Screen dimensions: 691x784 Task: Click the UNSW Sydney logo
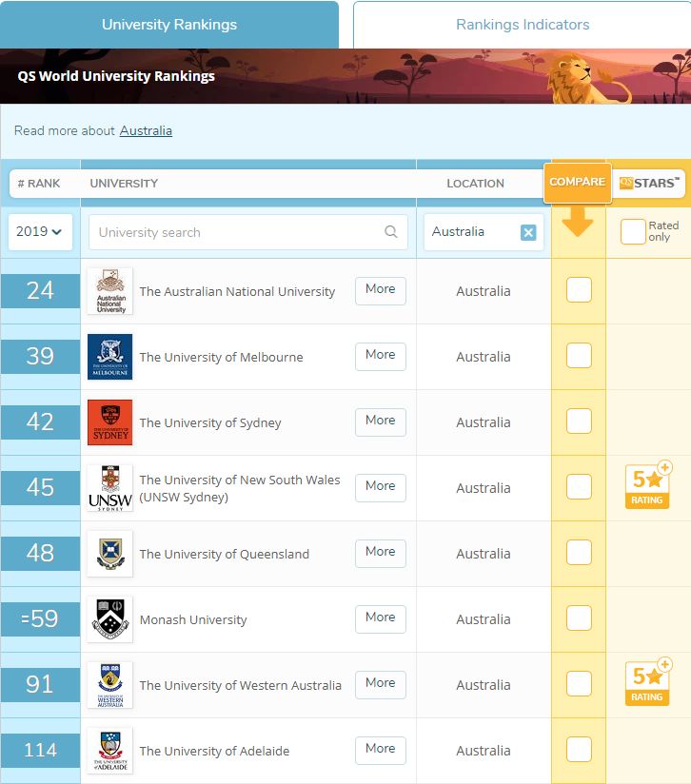pyautogui.click(x=110, y=488)
